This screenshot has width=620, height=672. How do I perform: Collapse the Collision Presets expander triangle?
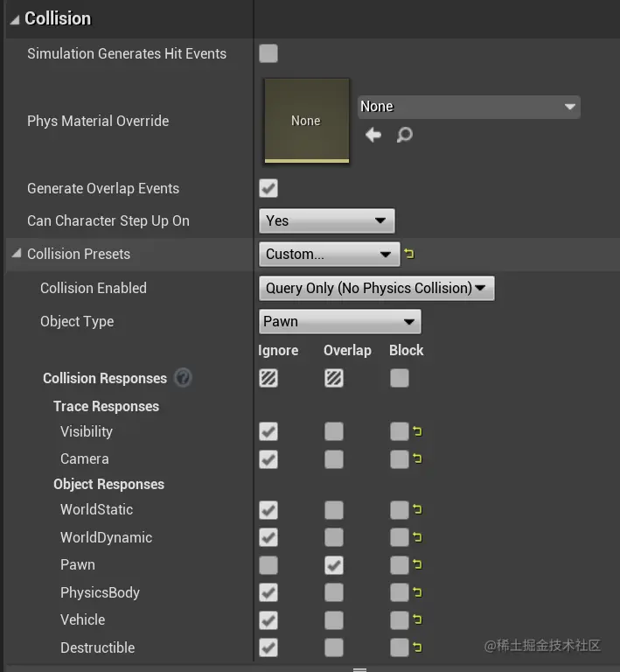pos(17,254)
